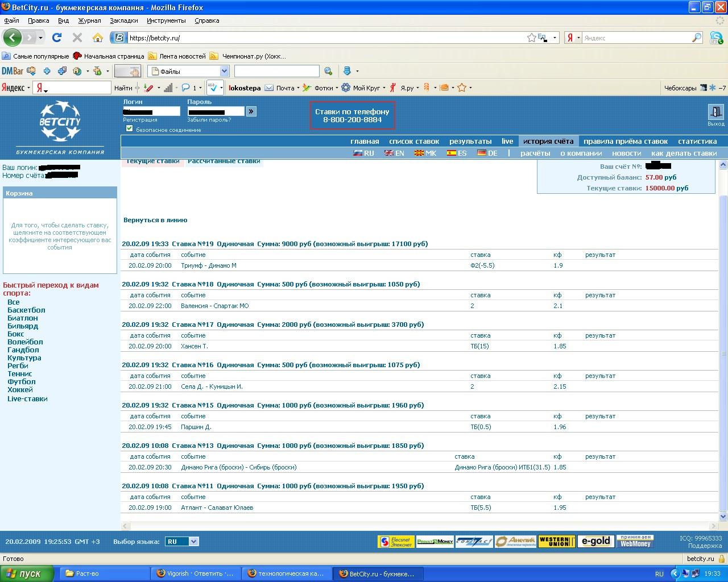Open the Закладки menu
Screen dimensions: 728x582
(123, 20)
